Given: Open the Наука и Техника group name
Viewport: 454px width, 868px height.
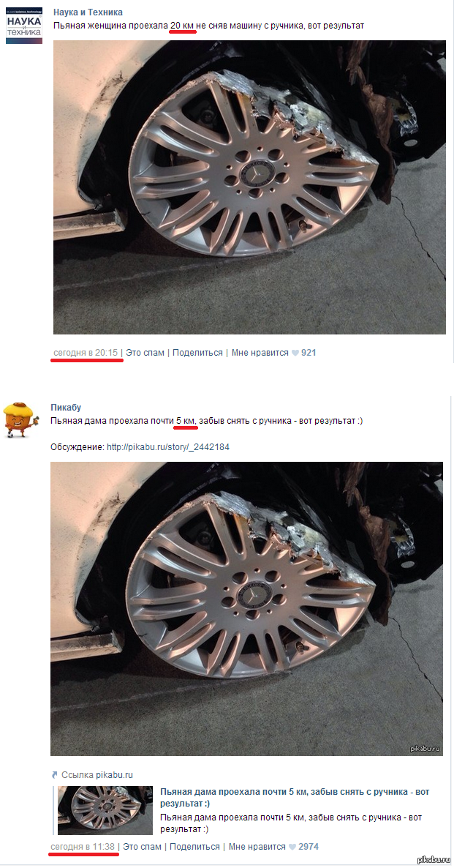Looking at the screenshot, I should 88,12.
